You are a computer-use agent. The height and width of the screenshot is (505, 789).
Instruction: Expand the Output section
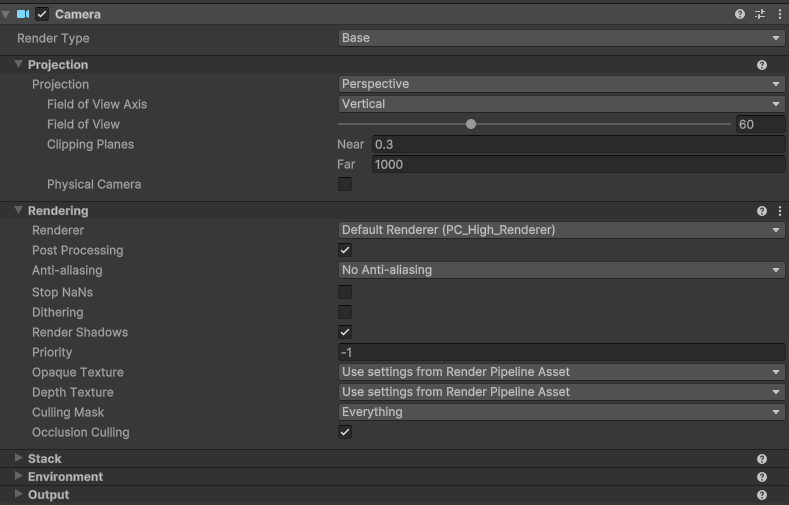tap(19, 494)
